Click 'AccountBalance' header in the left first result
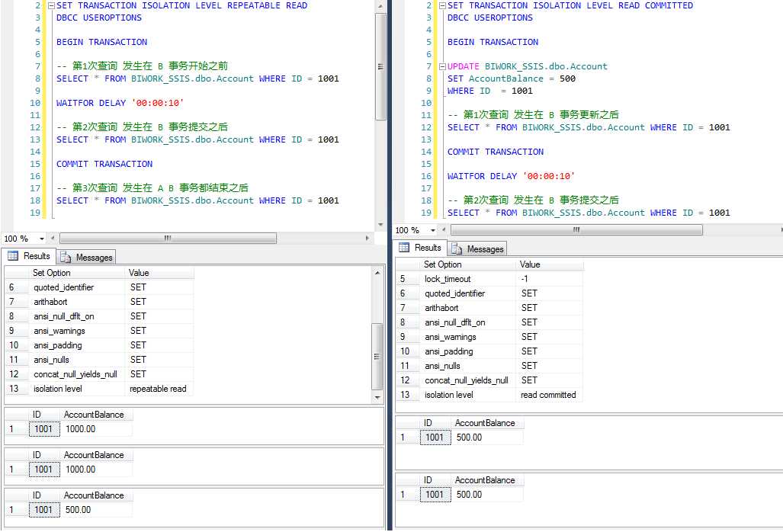 [96, 415]
